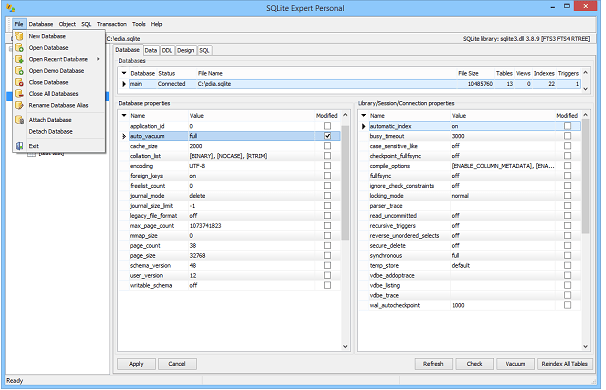Open connection properties grid column dropdown
606x390 pixels.
pyautogui.click(x=364, y=116)
